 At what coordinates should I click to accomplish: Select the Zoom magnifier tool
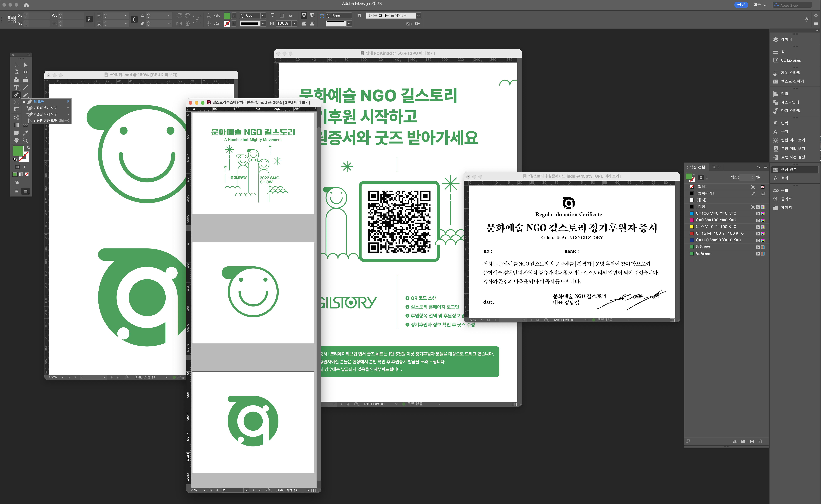click(x=26, y=140)
